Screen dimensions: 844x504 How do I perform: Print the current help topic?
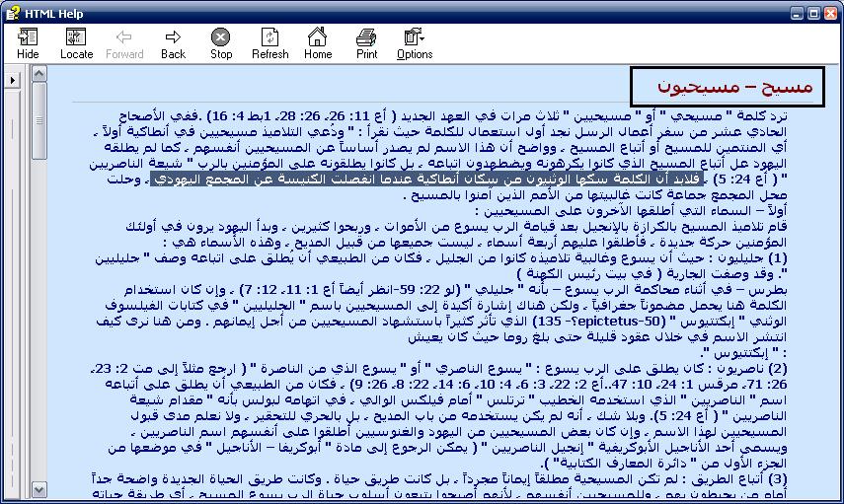(x=366, y=42)
